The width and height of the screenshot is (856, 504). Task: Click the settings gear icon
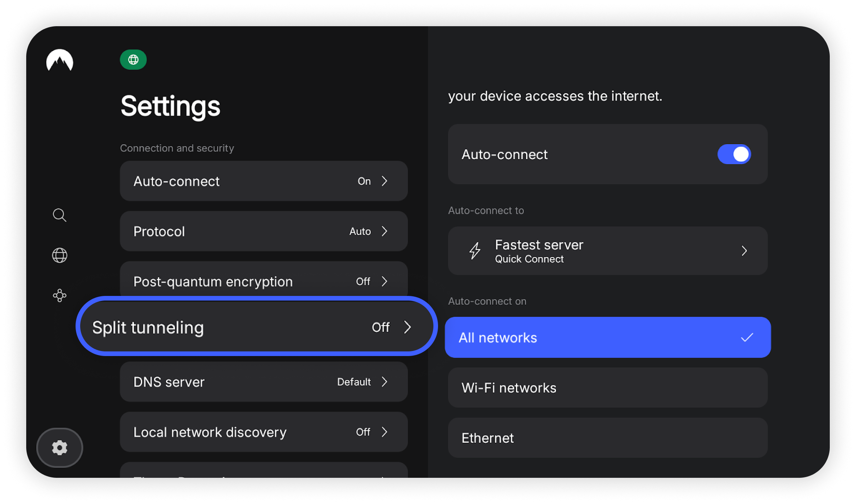point(59,448)
